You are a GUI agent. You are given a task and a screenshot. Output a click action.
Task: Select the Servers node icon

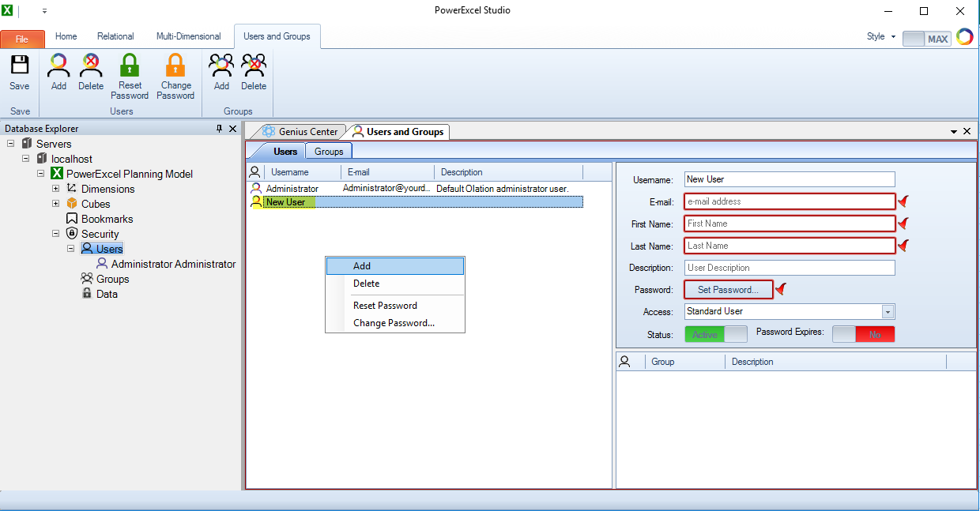point(27,144)
